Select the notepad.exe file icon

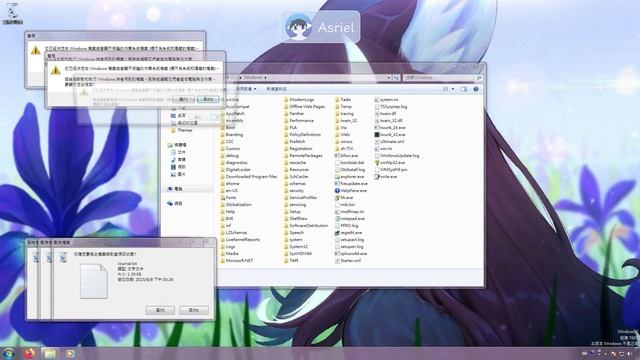pos(337,219)
